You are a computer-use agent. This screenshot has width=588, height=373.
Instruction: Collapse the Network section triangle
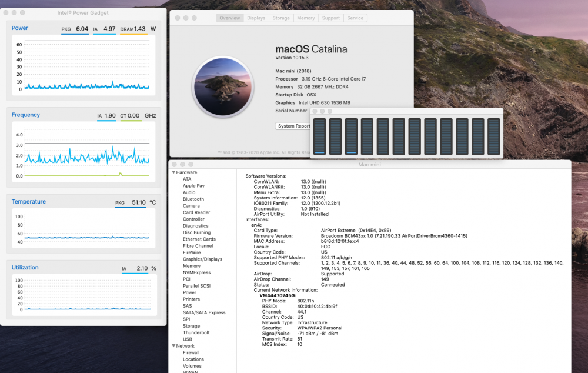point(173,345)
